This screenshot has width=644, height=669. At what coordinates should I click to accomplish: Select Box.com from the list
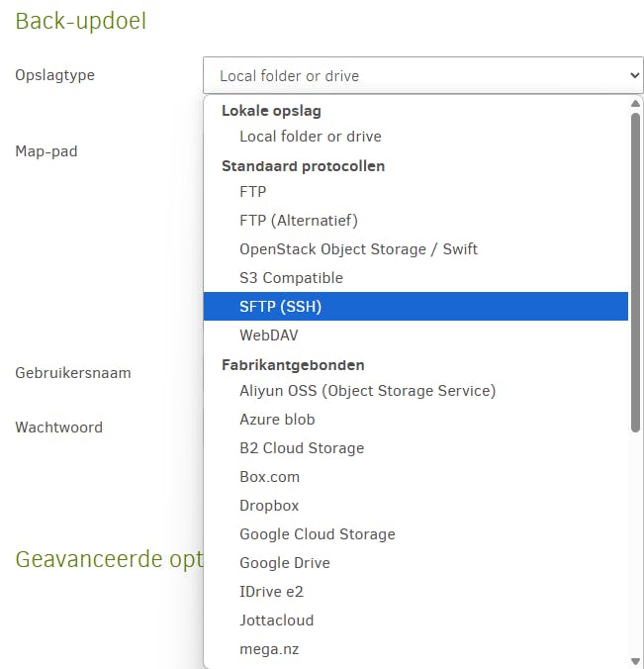[269, 477]
